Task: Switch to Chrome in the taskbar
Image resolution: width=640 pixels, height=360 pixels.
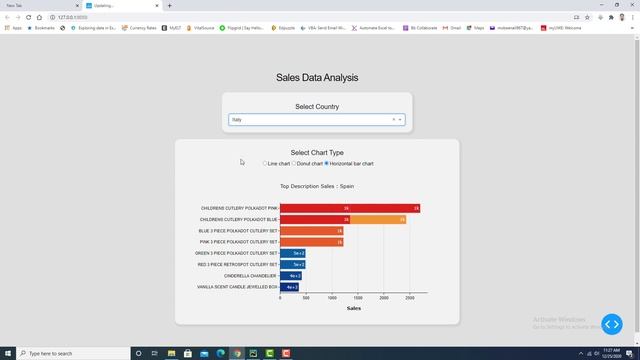Action: tap(237, 353)
